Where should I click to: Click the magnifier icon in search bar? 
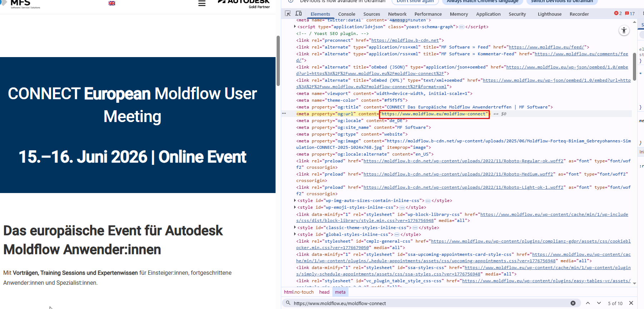click(x=288, y=303)
